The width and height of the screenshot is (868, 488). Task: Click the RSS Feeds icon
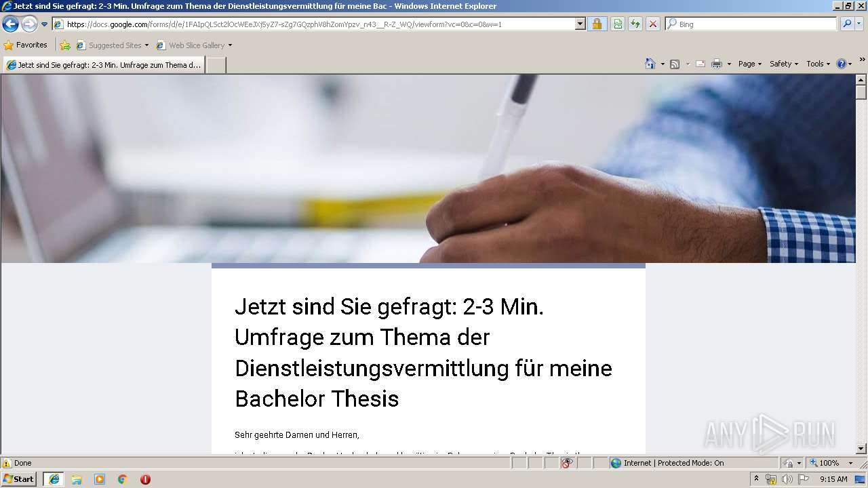(x=675, y=64)
